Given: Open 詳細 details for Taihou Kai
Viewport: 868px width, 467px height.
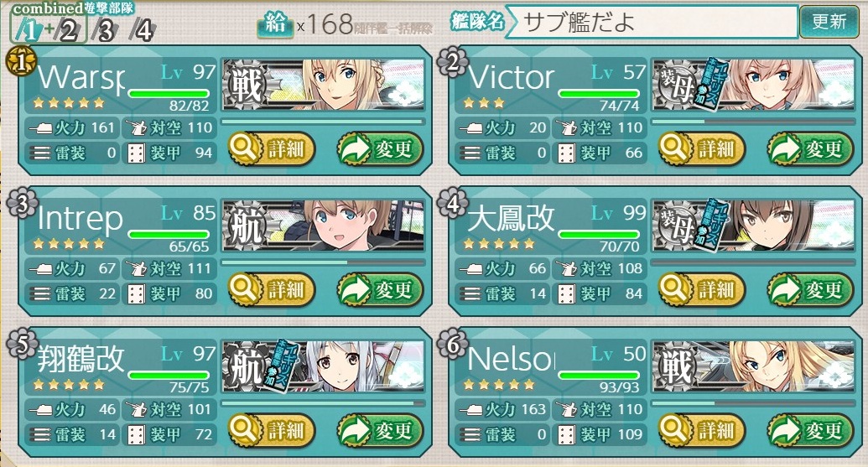Looking at the screenshot, I should [x=701, y=288].
